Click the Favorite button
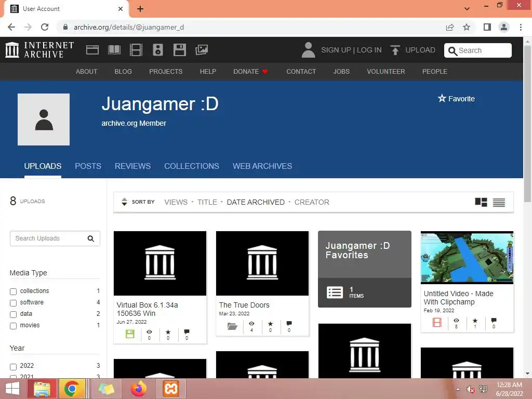This screenshot has width=532, height=399. click(456, 99)
